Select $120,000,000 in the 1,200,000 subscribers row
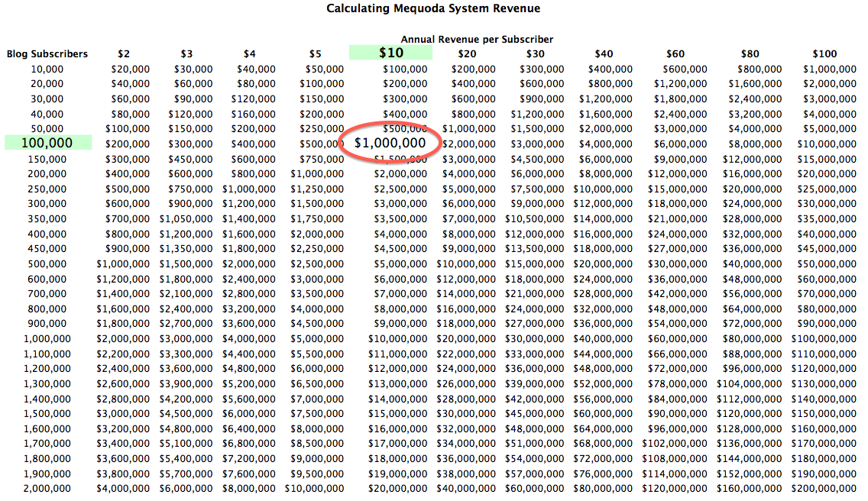868x501 pixels. click(824, 369)
